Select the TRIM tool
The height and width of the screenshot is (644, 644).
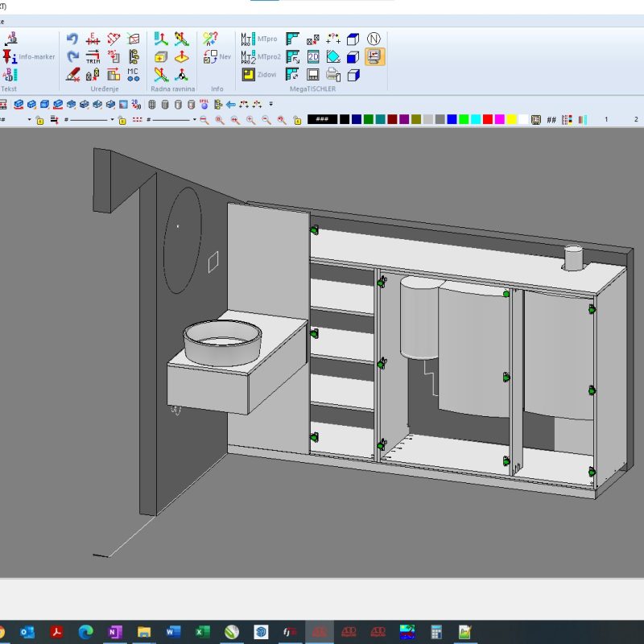point(93,56)
